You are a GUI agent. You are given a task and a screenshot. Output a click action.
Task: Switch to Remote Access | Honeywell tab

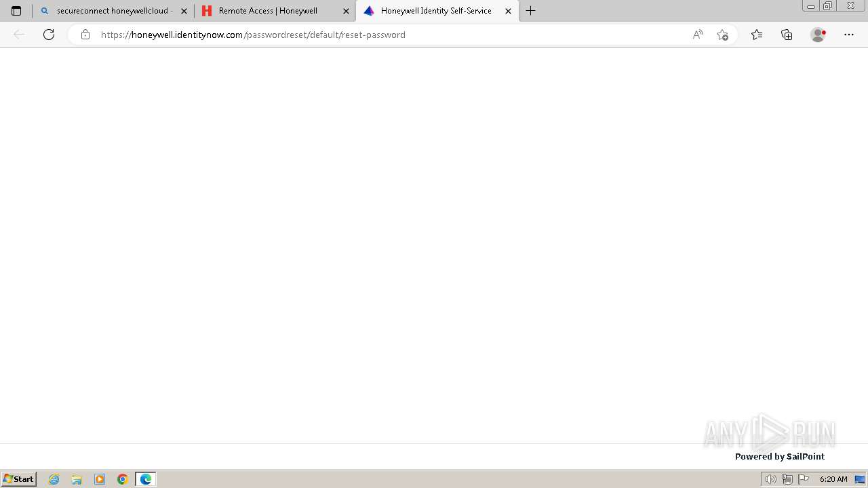coord(275,11)
